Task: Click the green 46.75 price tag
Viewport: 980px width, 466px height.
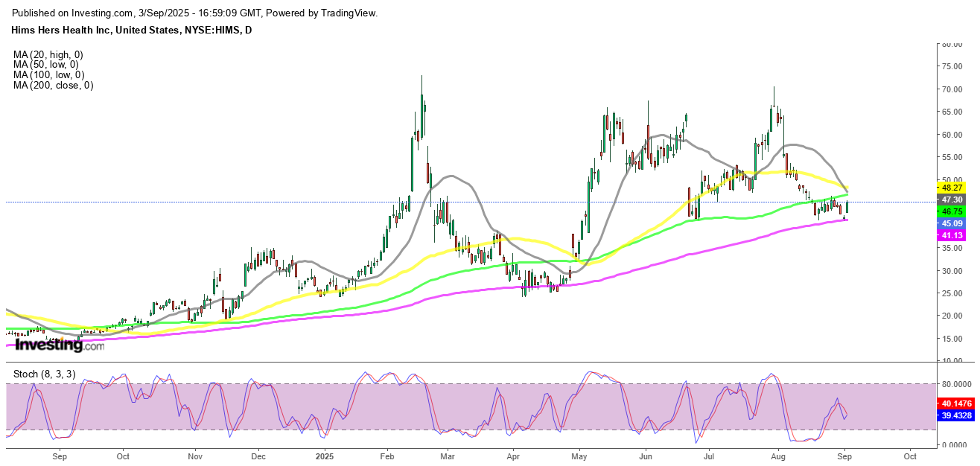Action: (952, 212)
